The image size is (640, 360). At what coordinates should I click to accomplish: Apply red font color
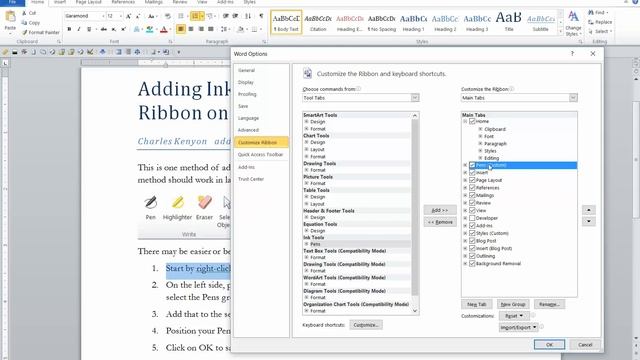[x=164, y=29]
